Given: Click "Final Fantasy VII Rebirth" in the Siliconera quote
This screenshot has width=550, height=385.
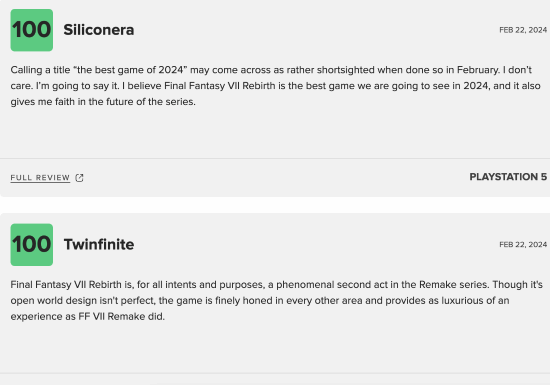Looking at the screenshot, I should (x=220, y=86).
